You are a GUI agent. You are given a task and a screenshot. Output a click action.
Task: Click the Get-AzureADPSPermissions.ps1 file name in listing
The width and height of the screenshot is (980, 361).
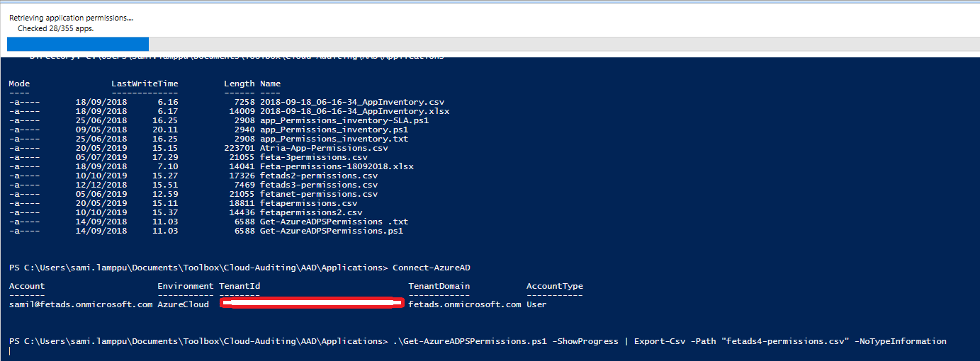[x=332, y=231]
